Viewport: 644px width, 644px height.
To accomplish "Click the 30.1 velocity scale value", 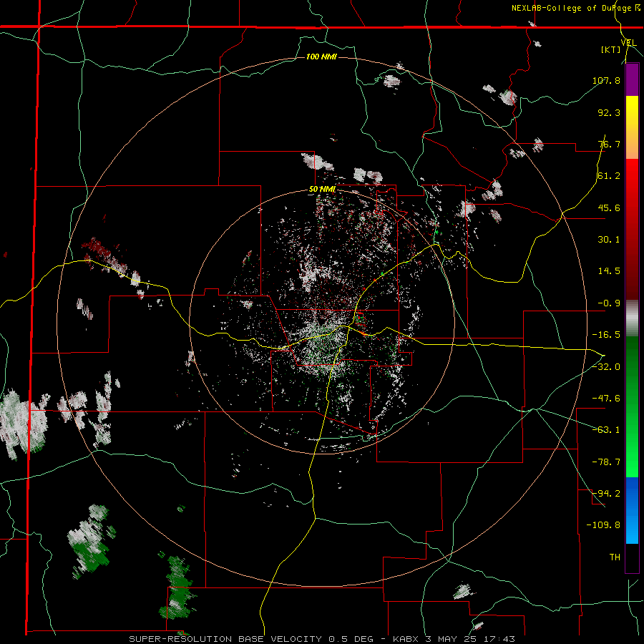I will [609, 240].
